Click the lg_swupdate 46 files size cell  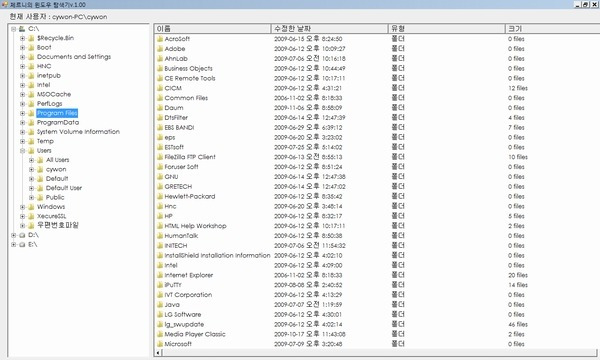click(518, 324)
